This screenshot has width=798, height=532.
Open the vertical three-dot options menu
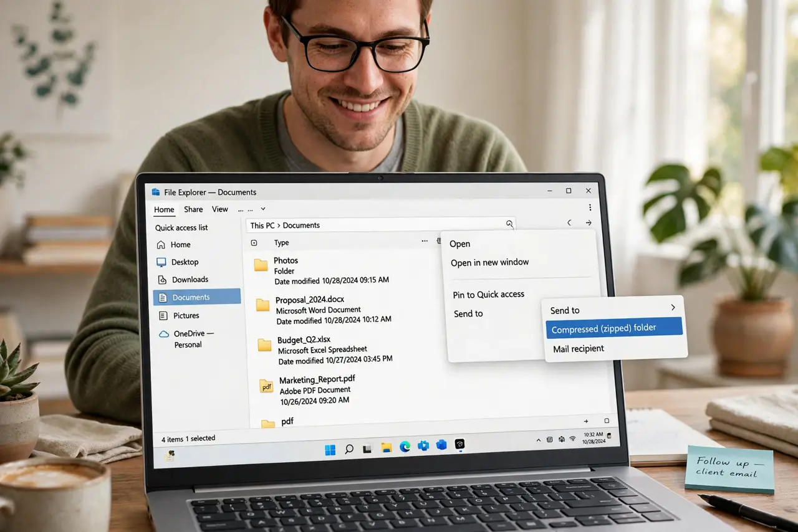pyautogui.click(x=590, y=208)
